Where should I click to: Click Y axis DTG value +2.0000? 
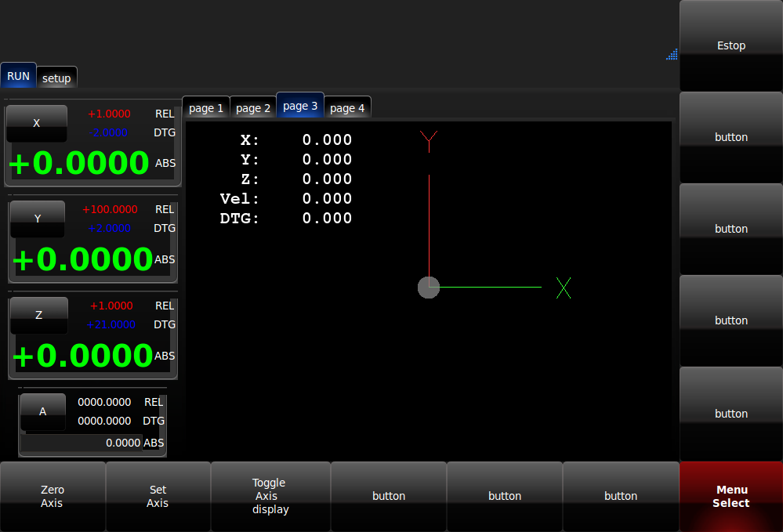(x=109, y=228)
